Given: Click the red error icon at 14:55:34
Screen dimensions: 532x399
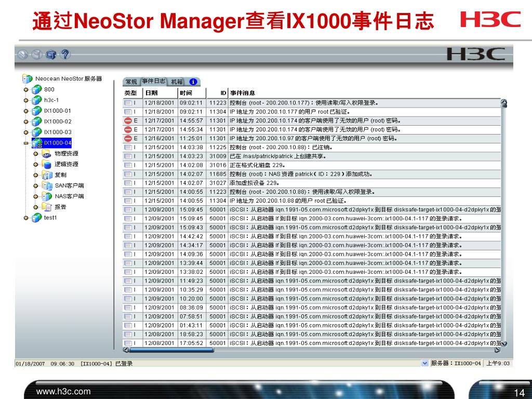Looking at the screenshot, I should click(128, 129).
